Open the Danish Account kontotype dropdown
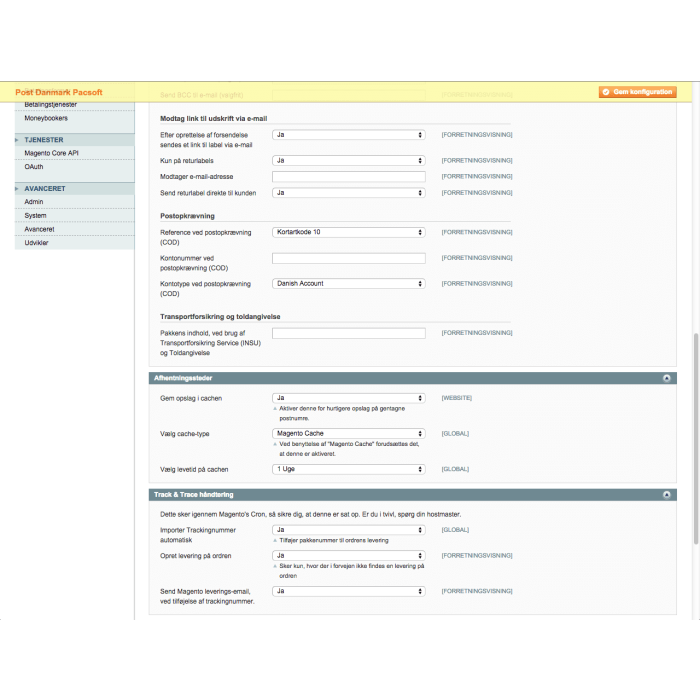 coord(349,283)
